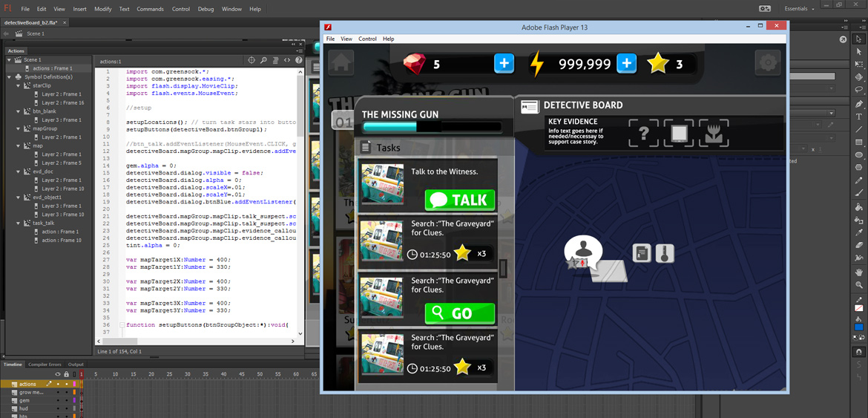Select the Text tool in toolbar

859,117
